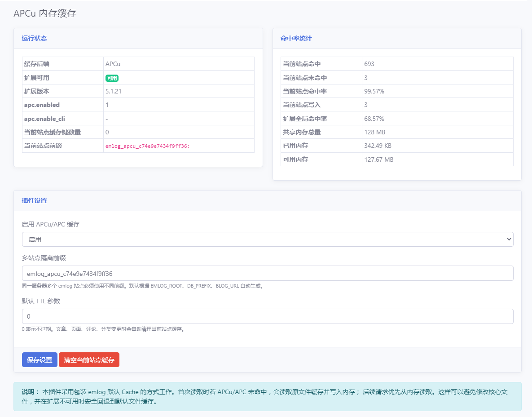Click the 共享内存总量 label

(x=302, y=132)
